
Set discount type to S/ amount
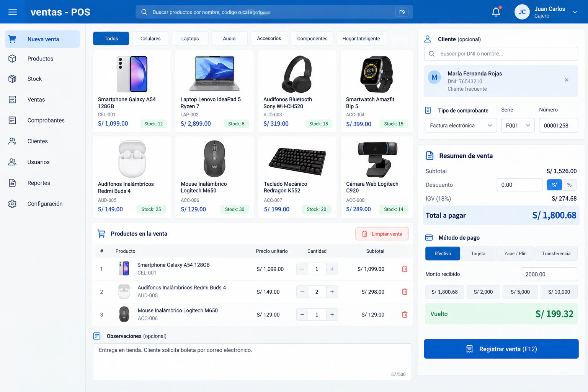(x=554, y=185)
